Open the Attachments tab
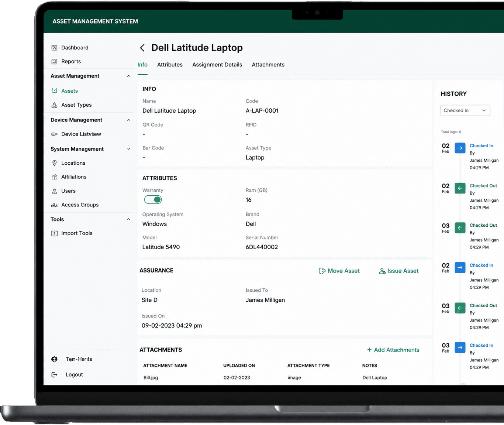Viewport: 504px width, 425px height. point(268,65)
